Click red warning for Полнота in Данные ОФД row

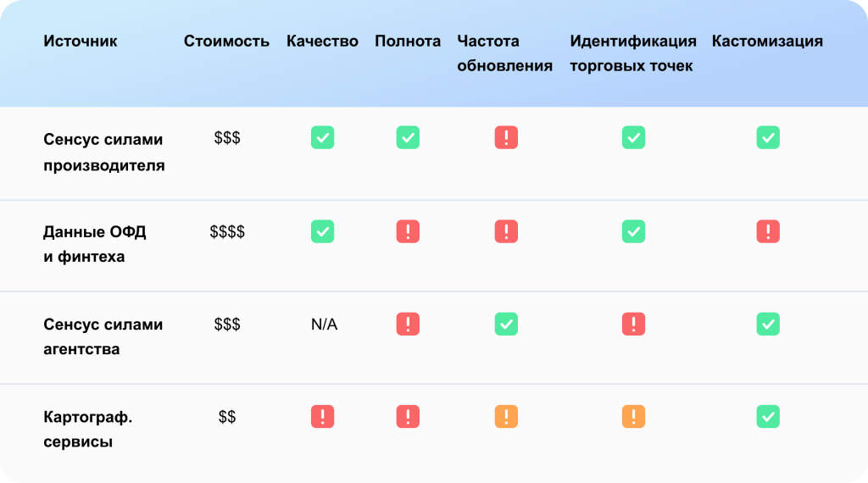point(408,231)
